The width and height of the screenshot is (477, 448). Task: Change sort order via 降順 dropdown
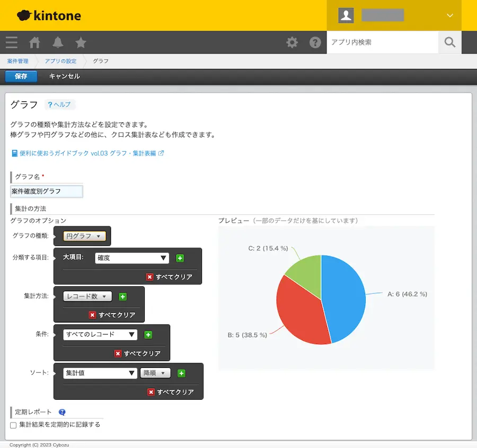point(155,373)
